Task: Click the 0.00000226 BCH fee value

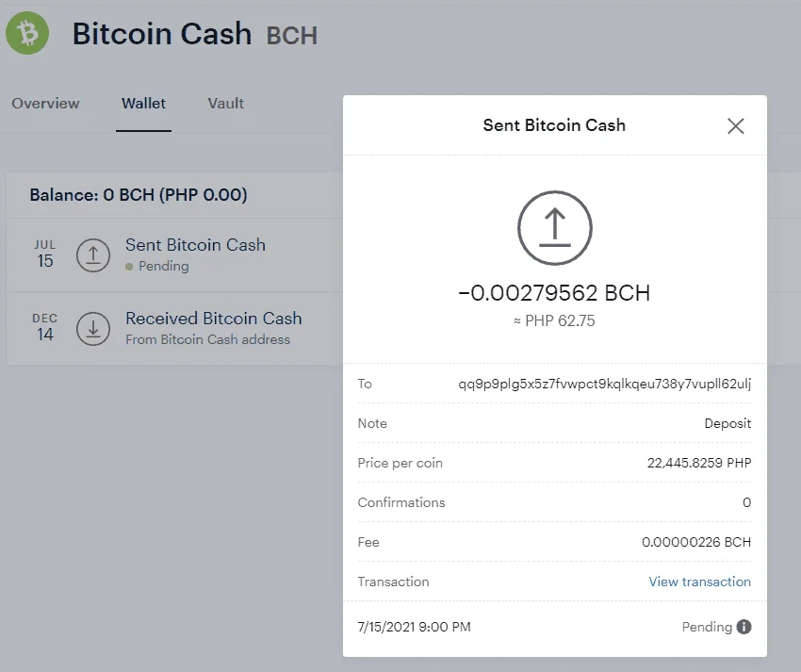Action: pos(696,542)
